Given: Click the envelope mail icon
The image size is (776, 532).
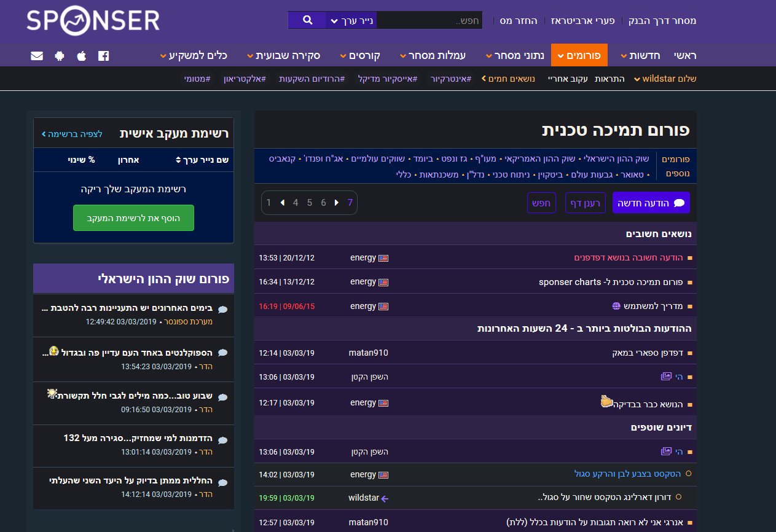Looking at the screenshot, I should pos(37,56).
